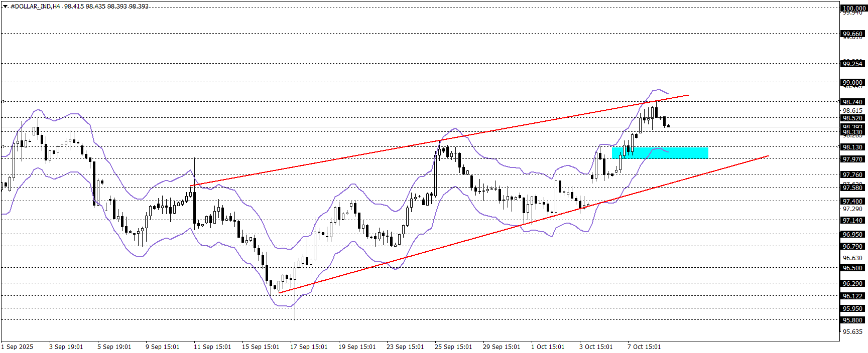Screen dimensions: 868x353
Task: Click the 17 Sep 15:01 time label
Action: point(309,346)
